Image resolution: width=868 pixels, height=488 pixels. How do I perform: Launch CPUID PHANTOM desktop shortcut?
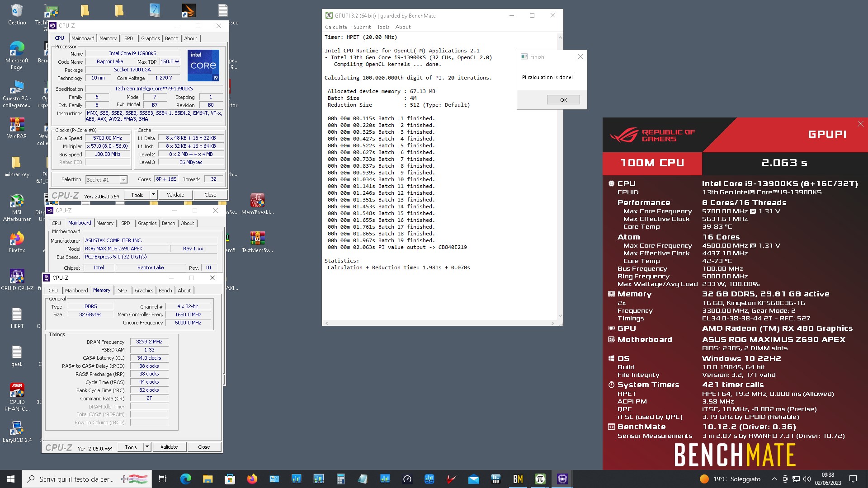[17, 397]
